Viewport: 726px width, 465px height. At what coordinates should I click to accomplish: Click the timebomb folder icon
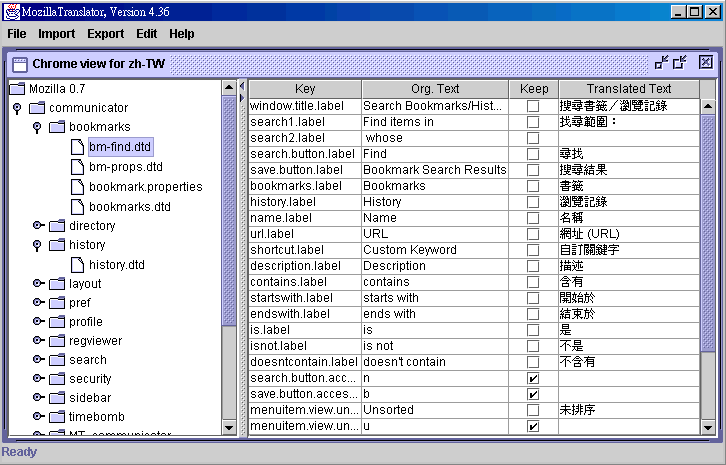point(57,417)
